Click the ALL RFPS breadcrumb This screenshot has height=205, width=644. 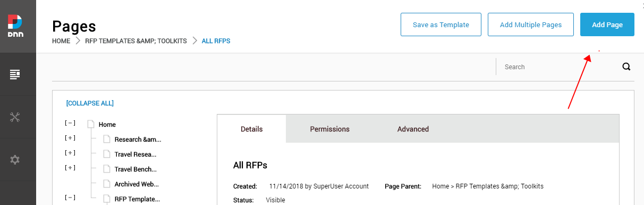(216, 40)
